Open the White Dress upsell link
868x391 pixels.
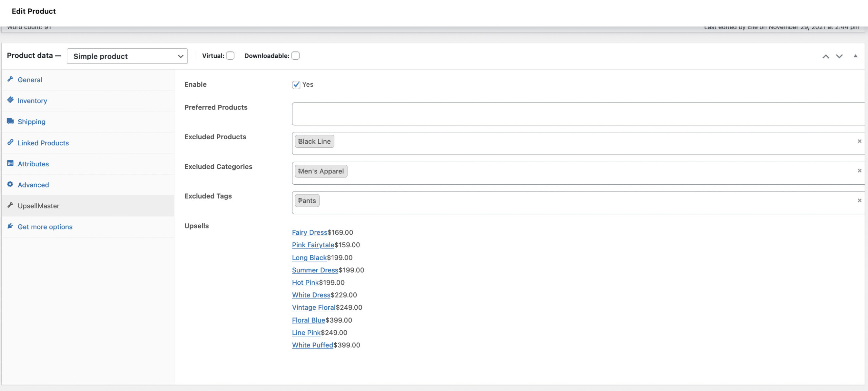click(311, 295)
